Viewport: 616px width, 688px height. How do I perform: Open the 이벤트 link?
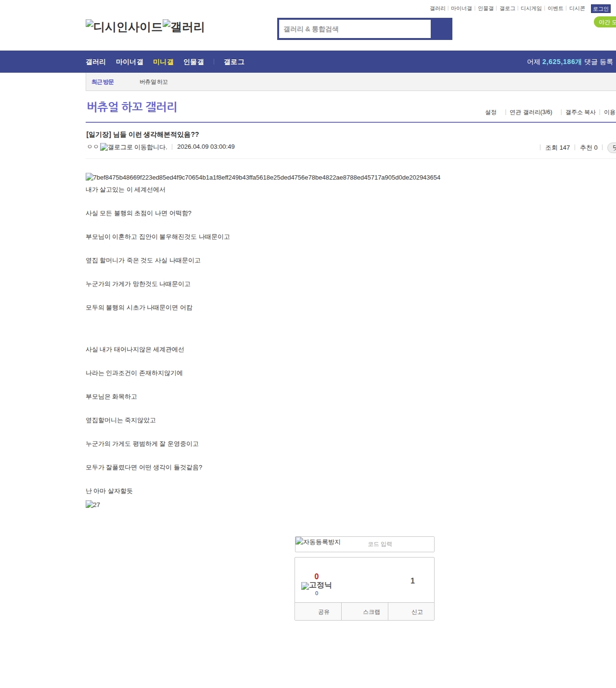[555, 9]
